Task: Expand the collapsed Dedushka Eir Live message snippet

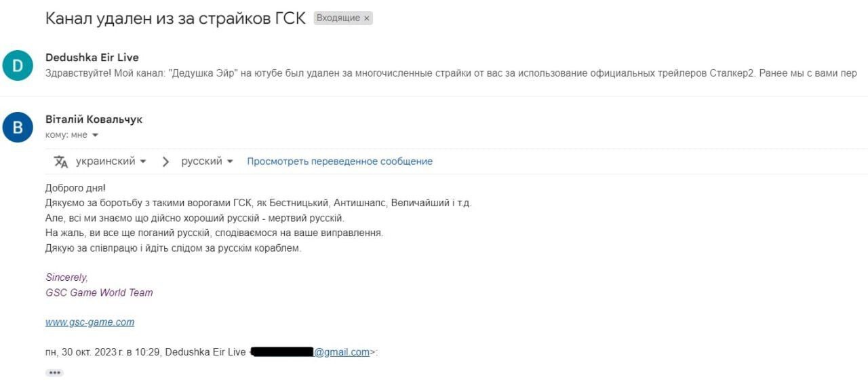Action: (451, 73)
